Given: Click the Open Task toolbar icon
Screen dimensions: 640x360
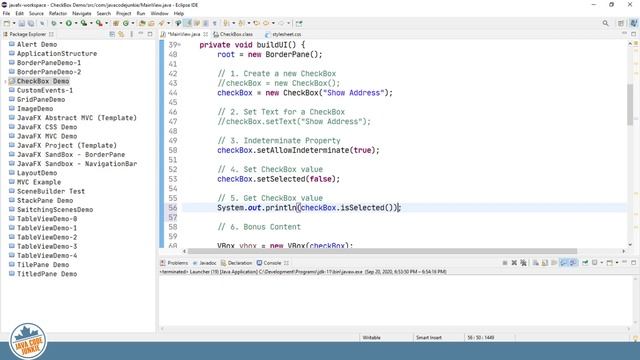Looking at the screenshot, I should point(151,24).
